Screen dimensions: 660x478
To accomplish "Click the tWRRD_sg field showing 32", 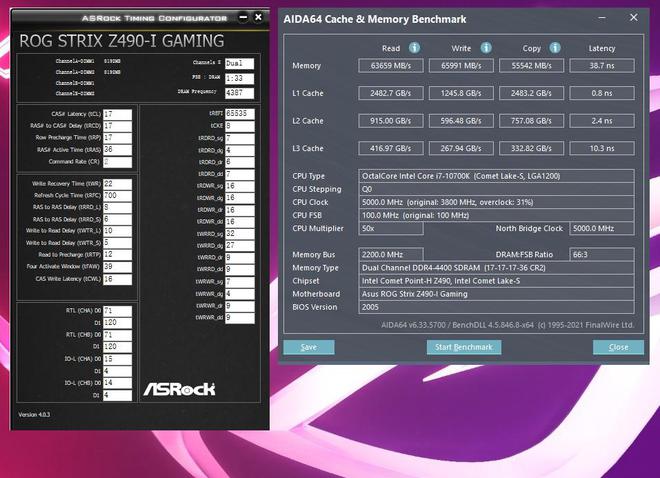I will click(240, 234).
